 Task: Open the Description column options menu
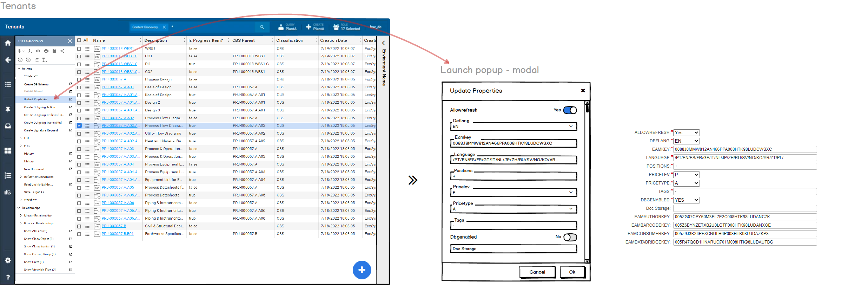(x=184, y=40)
